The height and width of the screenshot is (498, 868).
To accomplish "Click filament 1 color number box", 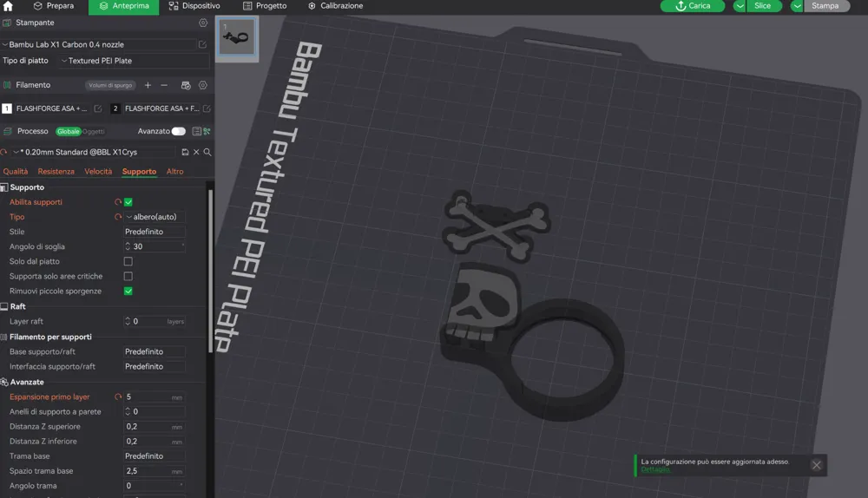I will (x=7, y=108).
